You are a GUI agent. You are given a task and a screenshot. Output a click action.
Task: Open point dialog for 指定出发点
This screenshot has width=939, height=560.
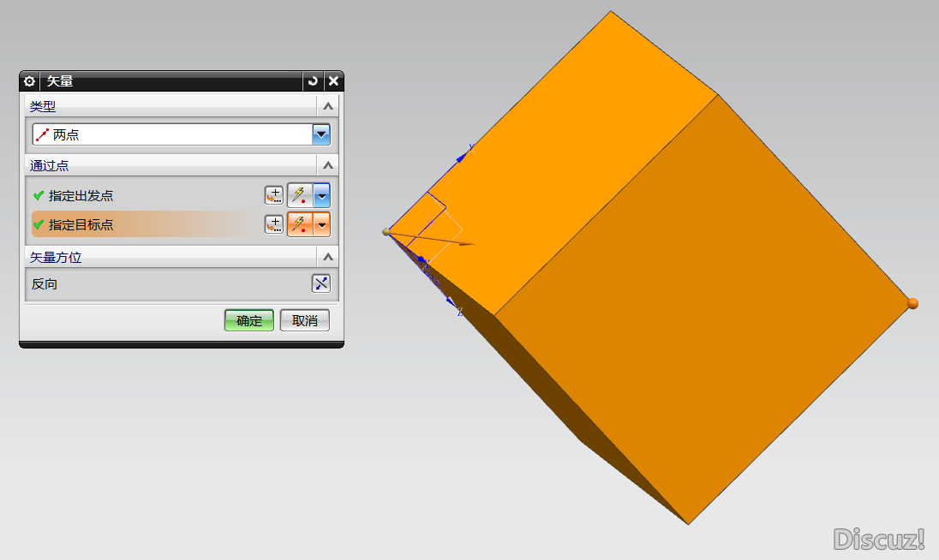tap(273, 195)
